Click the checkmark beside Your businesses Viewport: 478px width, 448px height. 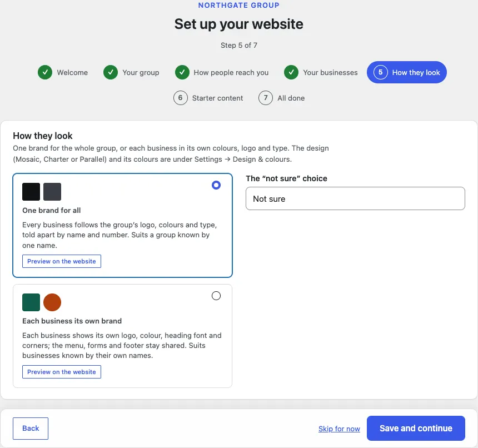(291, 72)
